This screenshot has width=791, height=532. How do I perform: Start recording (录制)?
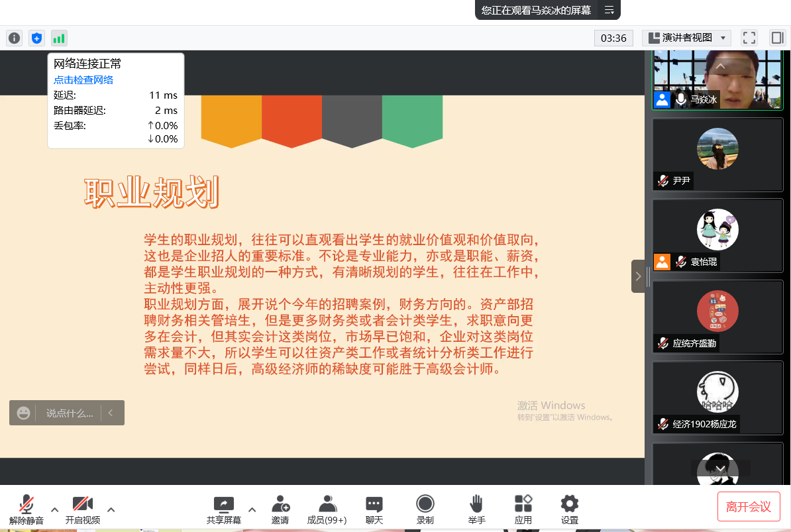pyautogui.click(x=425, y=509)
